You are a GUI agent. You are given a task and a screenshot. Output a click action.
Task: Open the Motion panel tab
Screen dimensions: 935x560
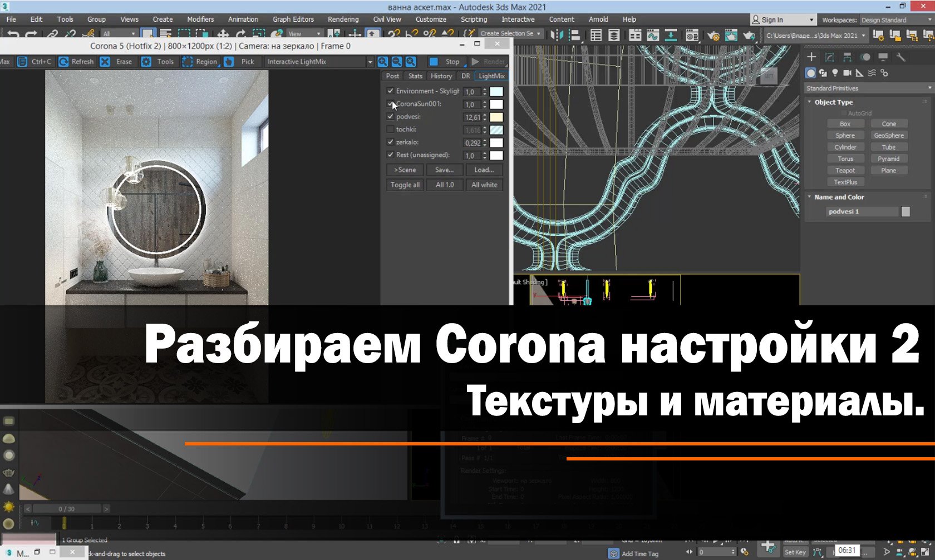865,57
